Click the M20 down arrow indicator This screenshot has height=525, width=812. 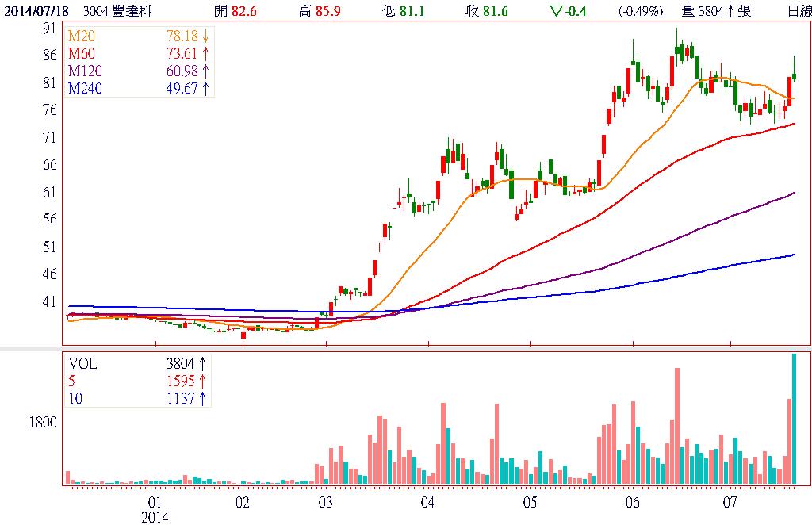pos(205,37)
